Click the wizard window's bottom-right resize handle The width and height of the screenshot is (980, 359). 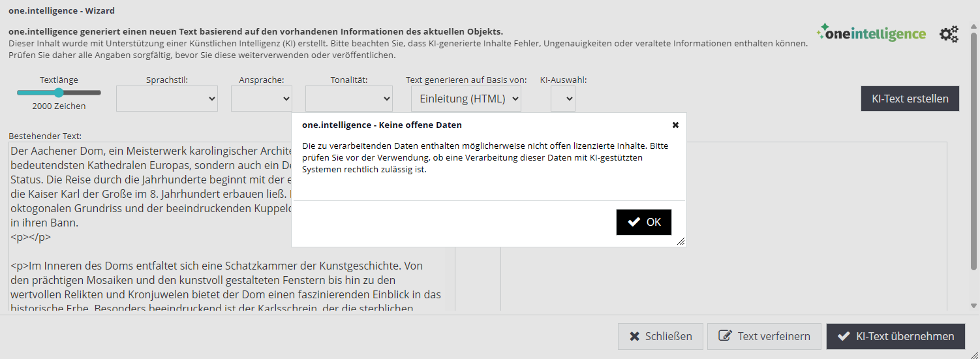974,354
